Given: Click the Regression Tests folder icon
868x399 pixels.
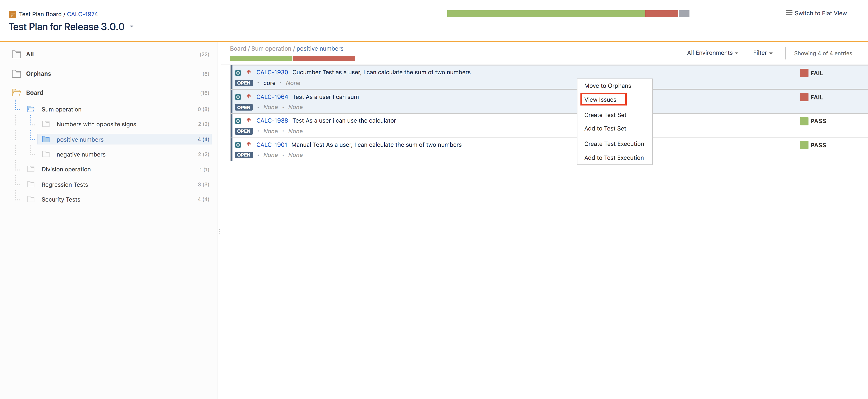Looking at the screenshot, I should coord(31,184).
